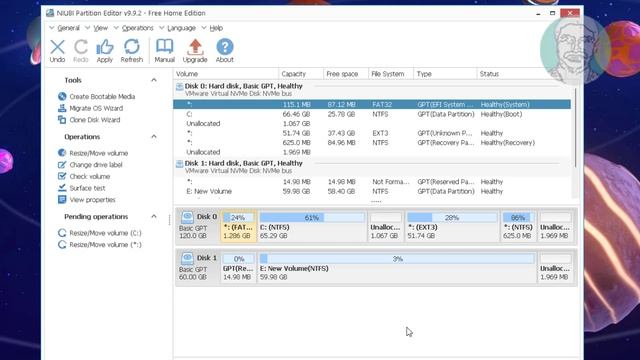Select the EXT3 51.74 GB row

[x=372, y=133]
